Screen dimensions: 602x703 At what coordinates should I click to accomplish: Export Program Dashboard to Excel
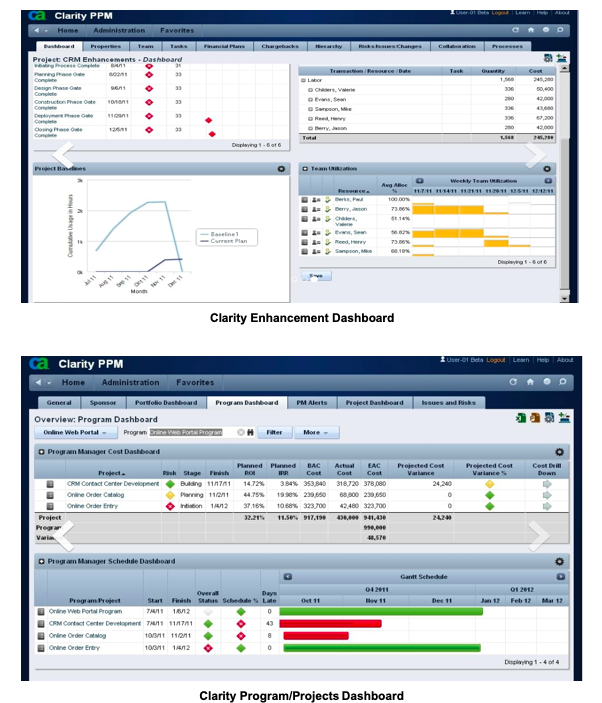(x=521, y=417)
